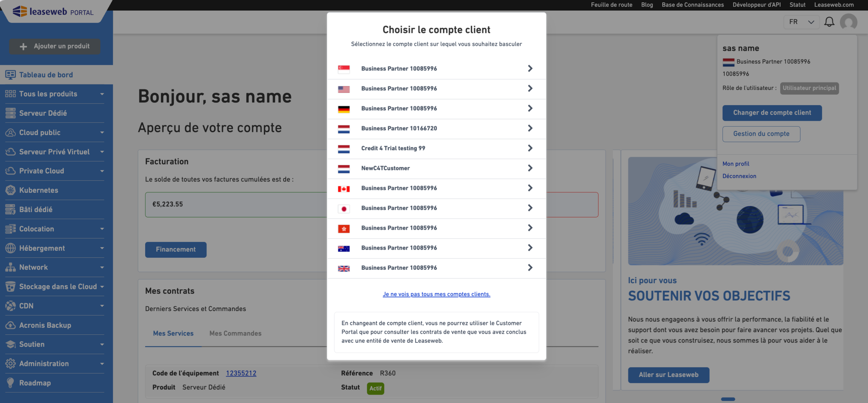Switch to the Mes Services tab
Image resolution: width=868 pixels, height=403 pixels.
[173, 333]
